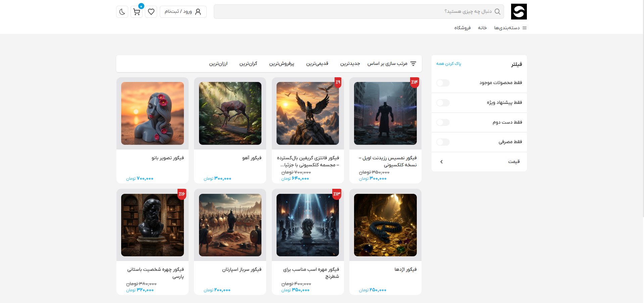Click پاک کردن همه link
Screen dimensions: 644x303
tap(449, 63)
